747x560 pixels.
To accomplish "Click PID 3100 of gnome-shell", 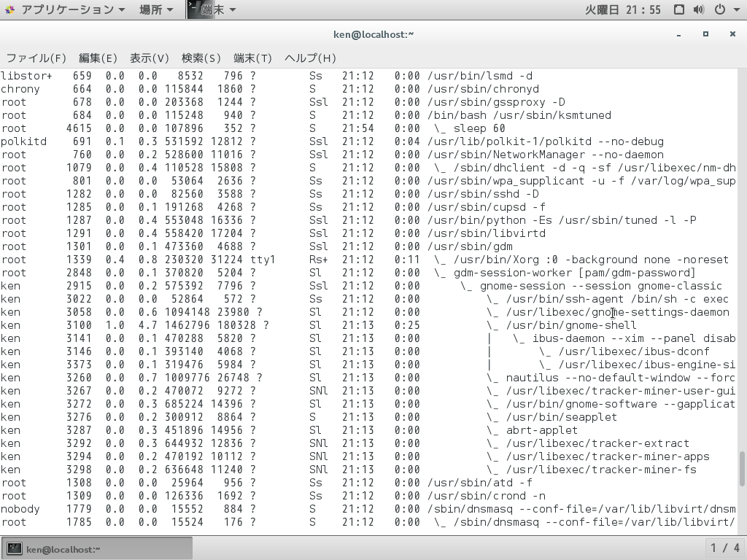I will coord(79,325).
